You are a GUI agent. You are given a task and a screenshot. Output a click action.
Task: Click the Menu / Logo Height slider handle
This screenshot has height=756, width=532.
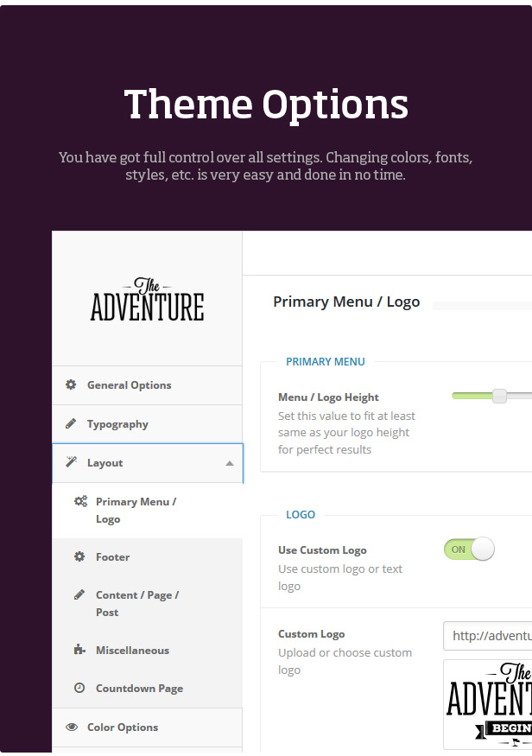click(499, 397)
